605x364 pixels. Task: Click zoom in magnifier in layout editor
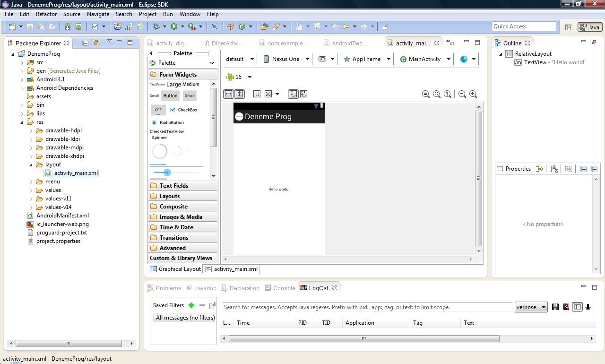pos(473,94)
